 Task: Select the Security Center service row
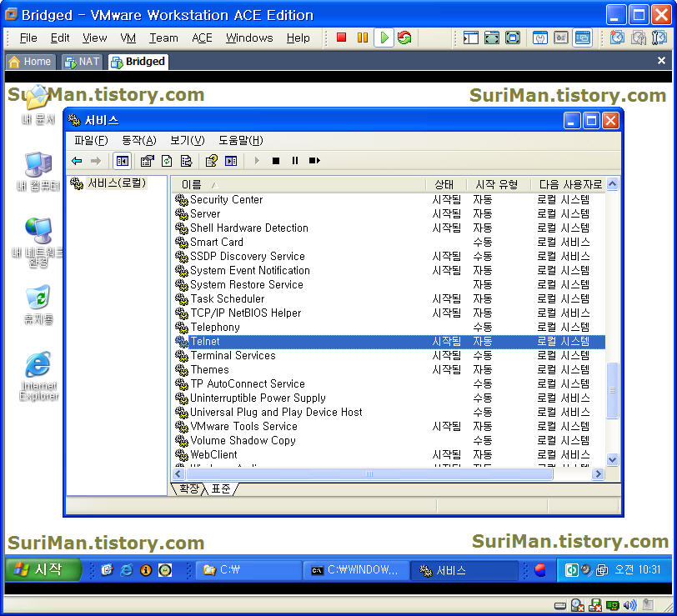(x=389, y=199)
